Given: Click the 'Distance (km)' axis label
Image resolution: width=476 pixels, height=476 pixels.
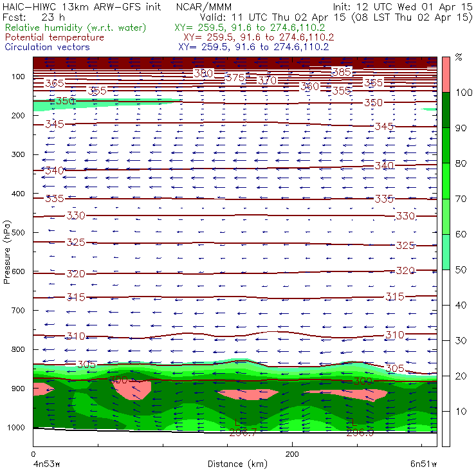Looking at the screenshot, I should (237, 464).
